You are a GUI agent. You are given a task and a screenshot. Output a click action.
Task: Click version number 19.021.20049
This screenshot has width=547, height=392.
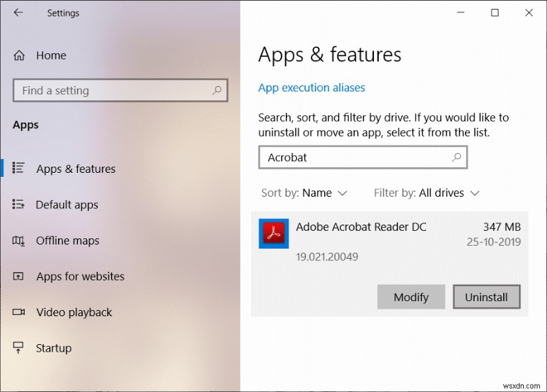click(327, 257)
